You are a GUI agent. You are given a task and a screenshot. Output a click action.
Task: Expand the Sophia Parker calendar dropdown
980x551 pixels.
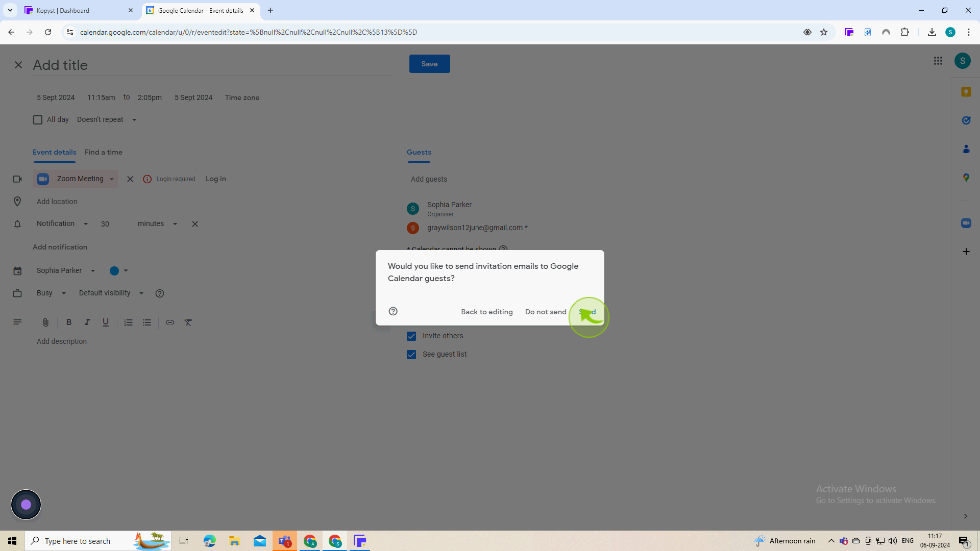(65, 270)
